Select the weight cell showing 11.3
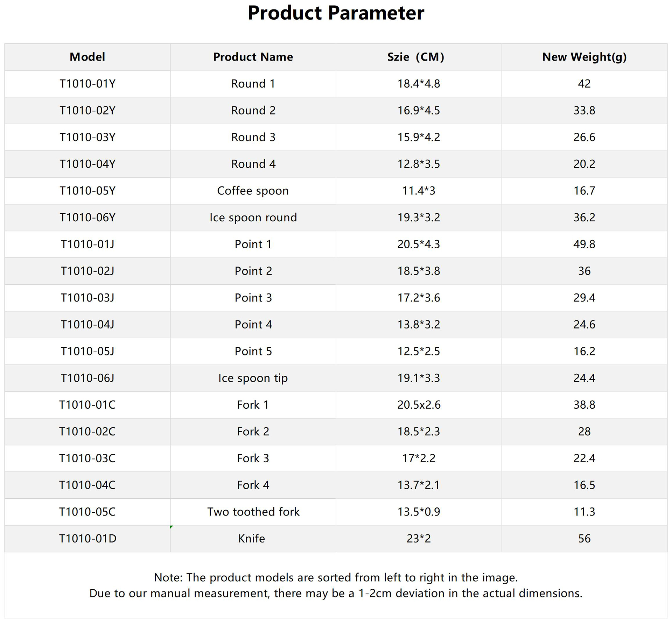The image size is (672, 623). point(584,512)
